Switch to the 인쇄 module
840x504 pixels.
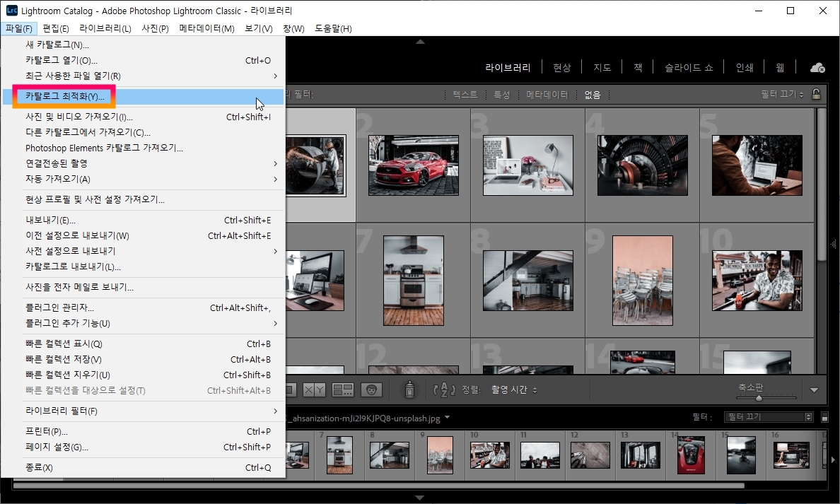click(x=744, y=67)
